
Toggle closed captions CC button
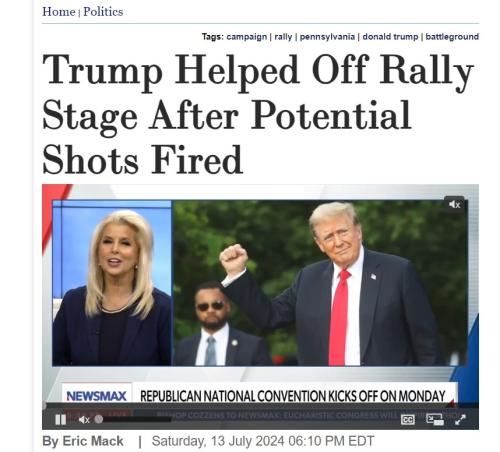tap(408, 420)
